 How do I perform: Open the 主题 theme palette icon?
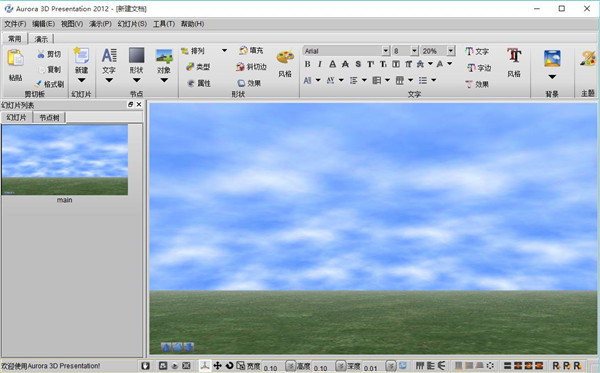588,59
